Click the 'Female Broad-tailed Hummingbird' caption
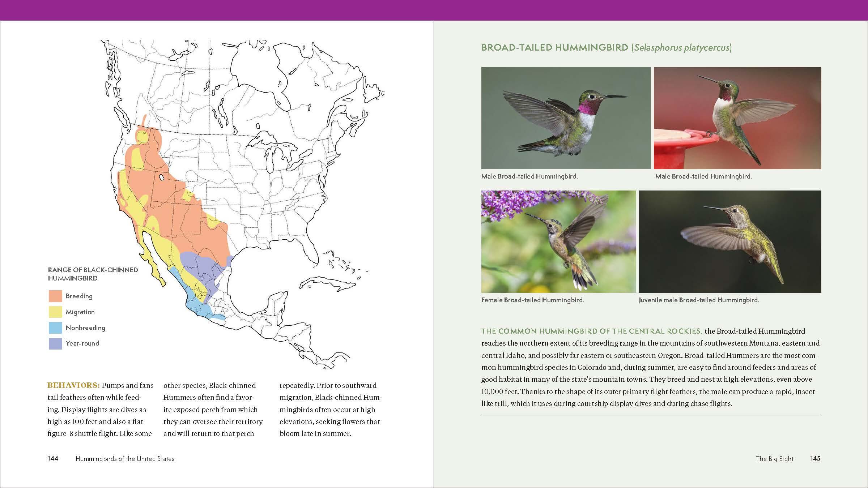This screenshot has height=488, width=868. [532, 300]
